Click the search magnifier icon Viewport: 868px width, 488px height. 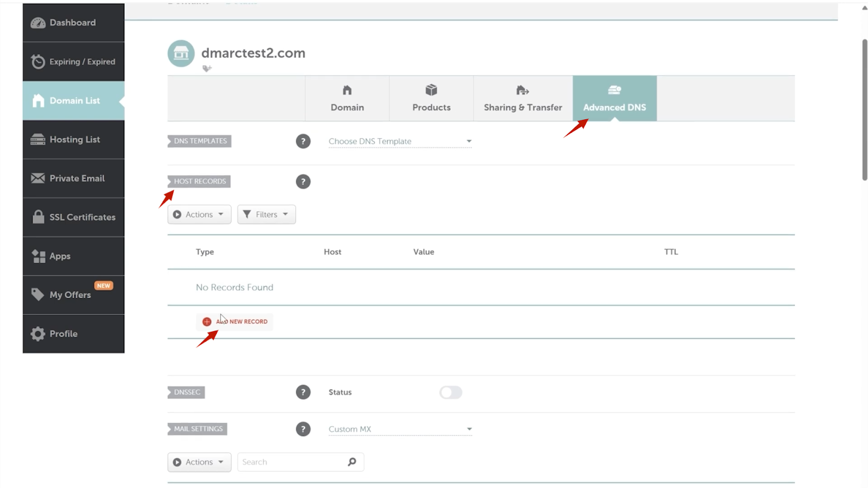click(352, 462)
